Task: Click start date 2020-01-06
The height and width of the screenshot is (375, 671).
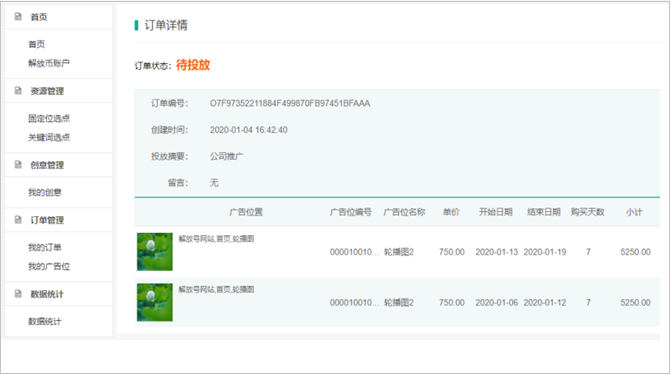Action: click(496, 303)
